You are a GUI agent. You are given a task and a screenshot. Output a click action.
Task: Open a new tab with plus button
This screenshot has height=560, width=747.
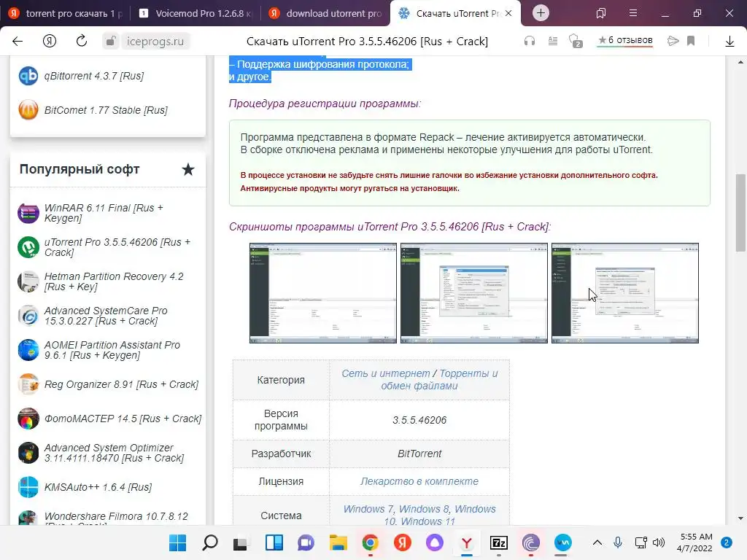tap(541, 13)
